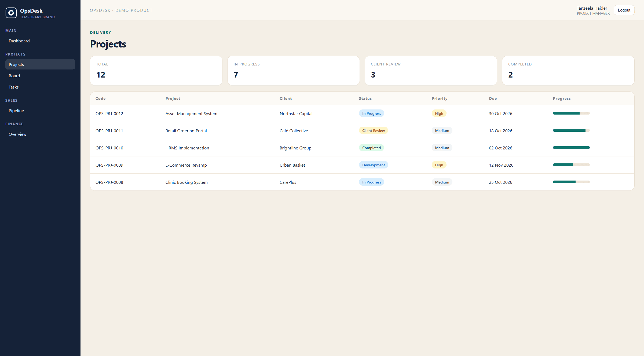Click the Completed summary card
The width and height of the screenshot is (644, 356).
coord(568,71)
